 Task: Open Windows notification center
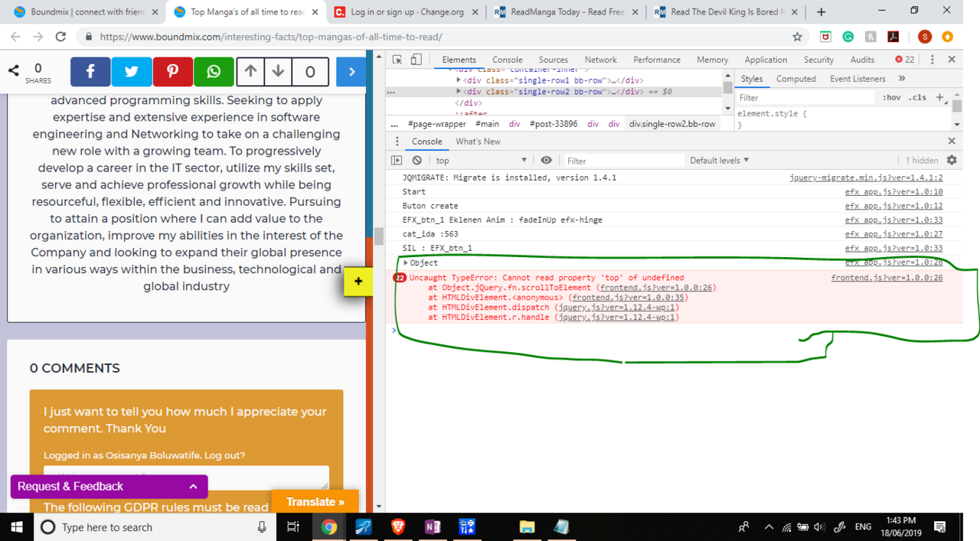(x=940, y=527)
